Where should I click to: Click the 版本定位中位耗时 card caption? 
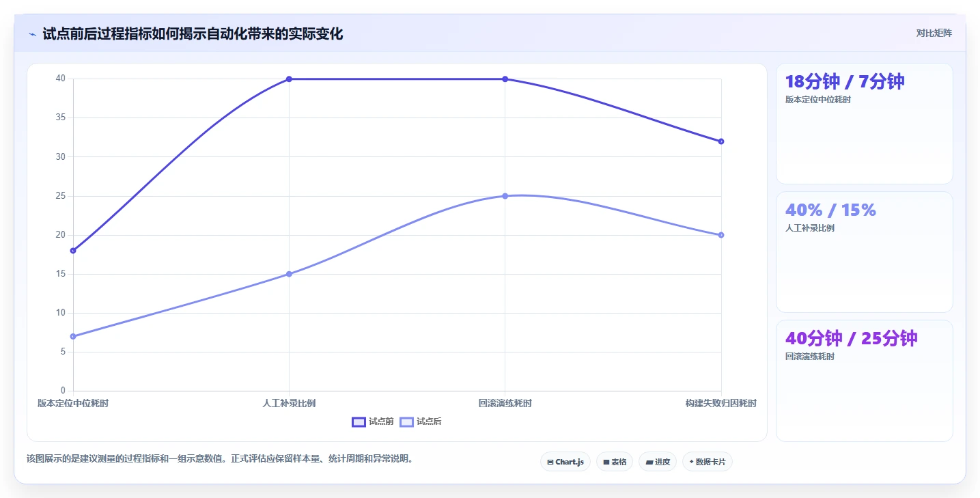pos(818,100)
